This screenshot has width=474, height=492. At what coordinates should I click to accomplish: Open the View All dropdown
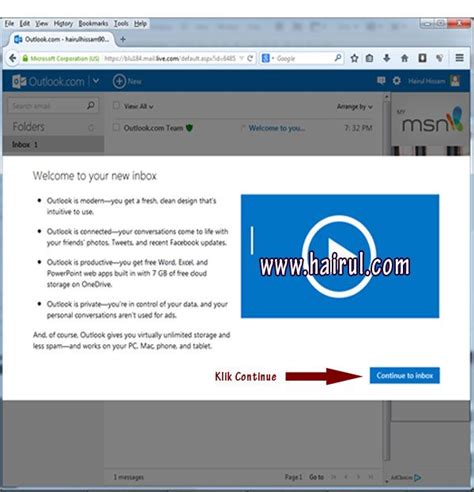pyautogui.click(x=138, y=106)
